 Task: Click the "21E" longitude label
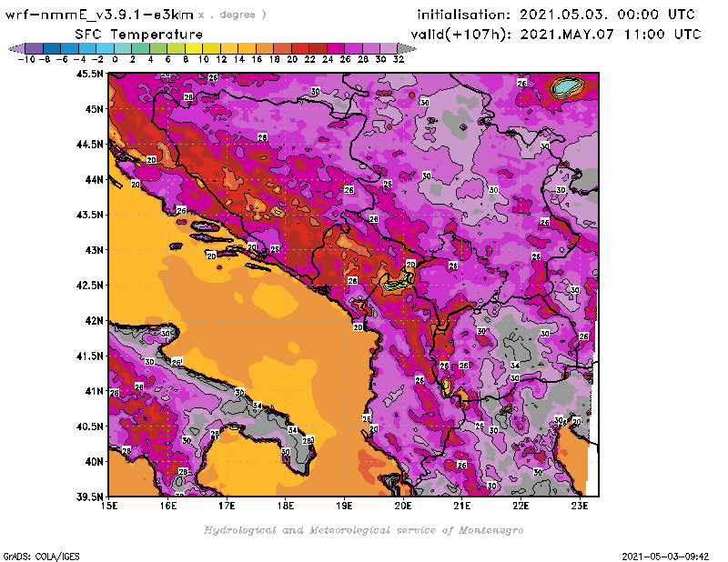click(462, 506)
